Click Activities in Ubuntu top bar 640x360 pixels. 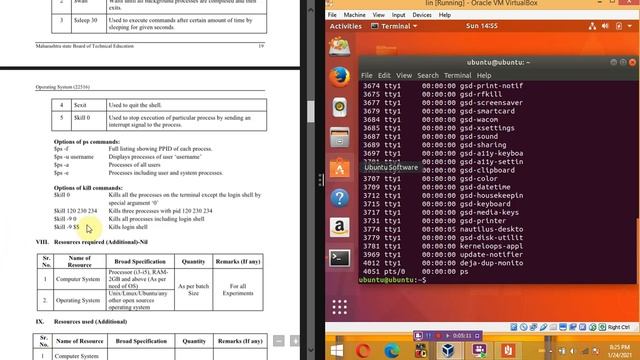pyautogui.click(x=345, y=26)
